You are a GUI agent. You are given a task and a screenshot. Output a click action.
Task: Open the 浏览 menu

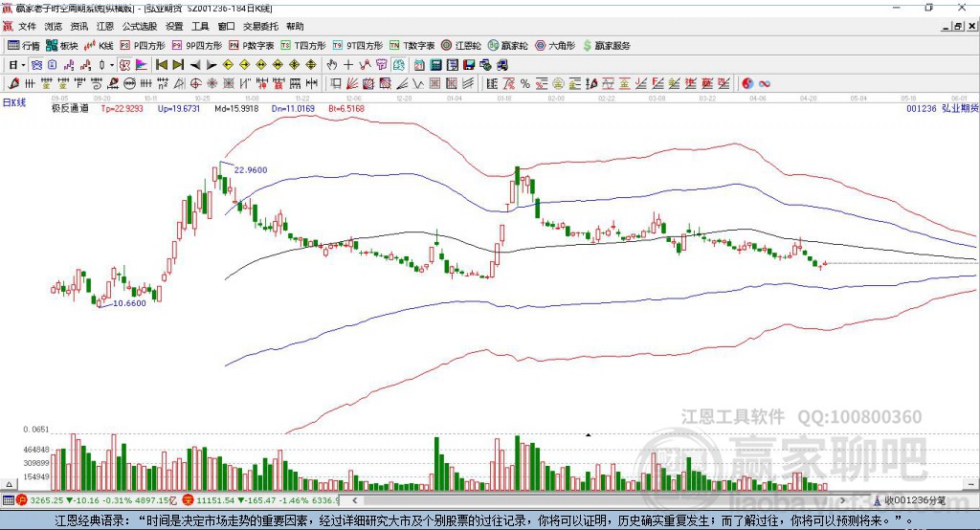coord(54,26)
